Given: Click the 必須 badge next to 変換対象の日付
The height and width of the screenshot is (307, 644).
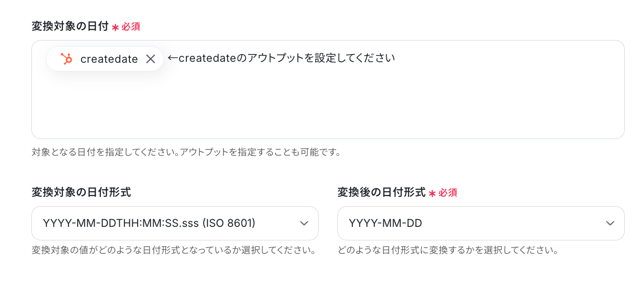Looking at the screenshot, I should (131, 27).
